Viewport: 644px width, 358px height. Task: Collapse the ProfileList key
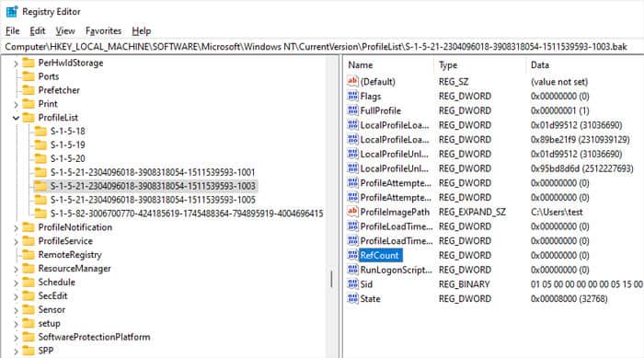click(x=16, y=118)
